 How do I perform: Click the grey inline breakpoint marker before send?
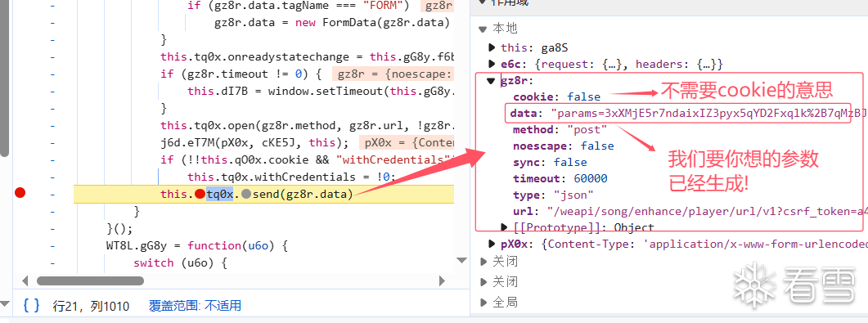246,194
